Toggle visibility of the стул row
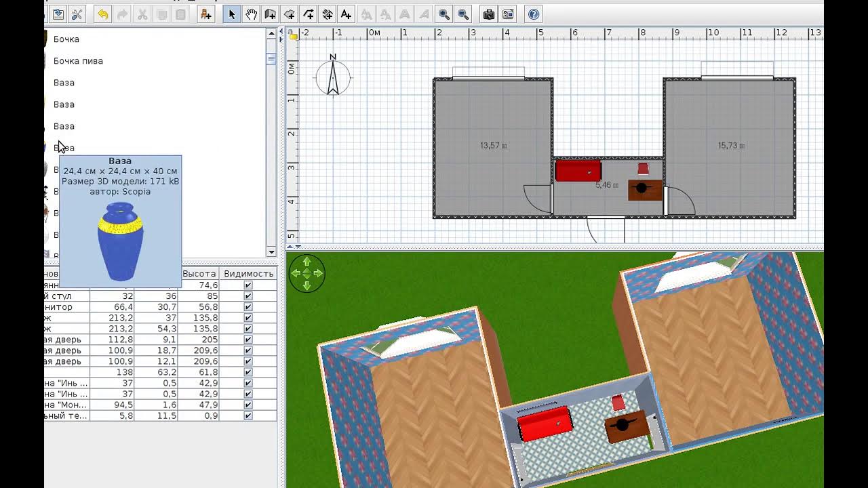 [248, 296]
